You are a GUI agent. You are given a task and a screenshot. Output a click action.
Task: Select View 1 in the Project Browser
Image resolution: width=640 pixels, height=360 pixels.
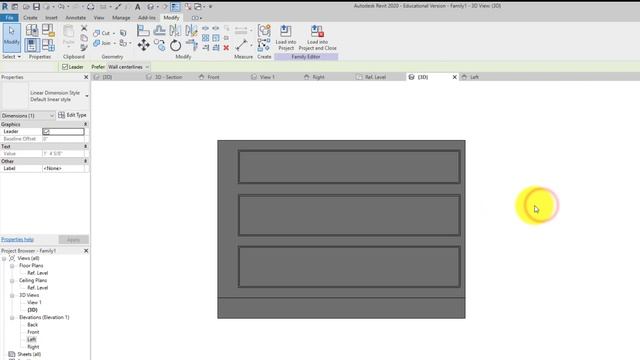tap(34, 302)
